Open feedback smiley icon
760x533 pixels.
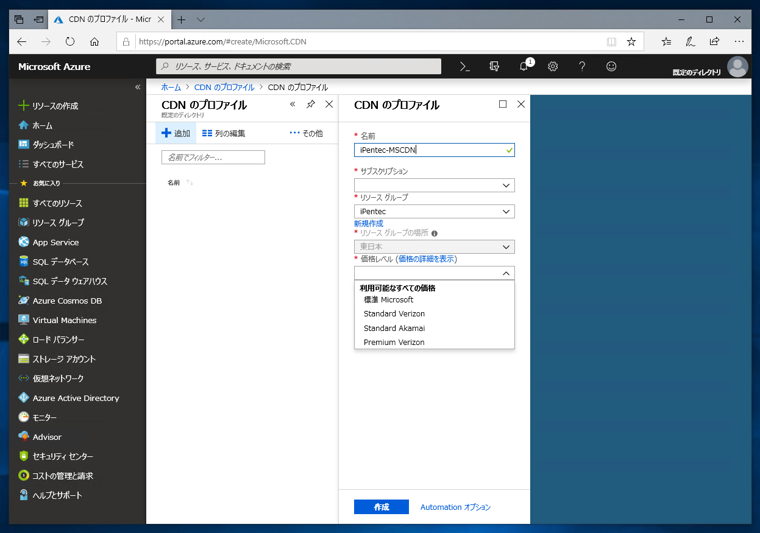[x=611, y=66]
